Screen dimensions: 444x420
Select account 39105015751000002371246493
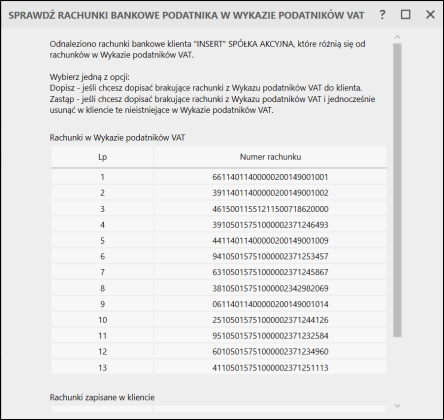point(270,225)
